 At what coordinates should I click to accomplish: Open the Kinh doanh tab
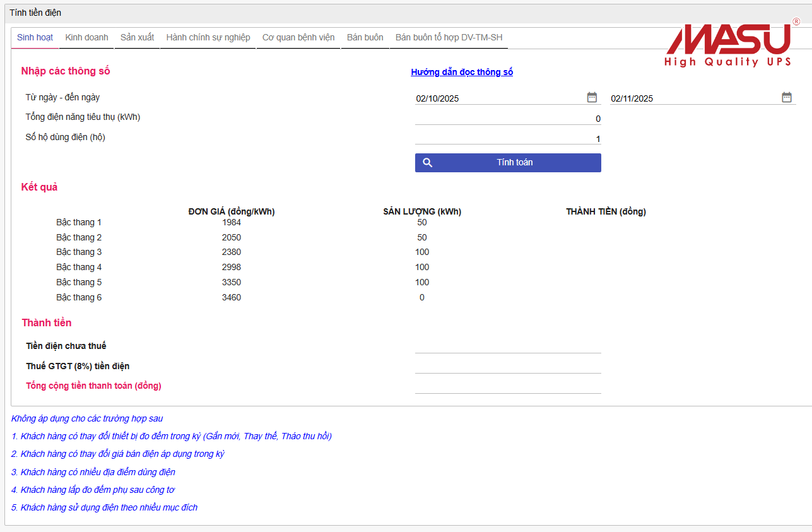86,38
